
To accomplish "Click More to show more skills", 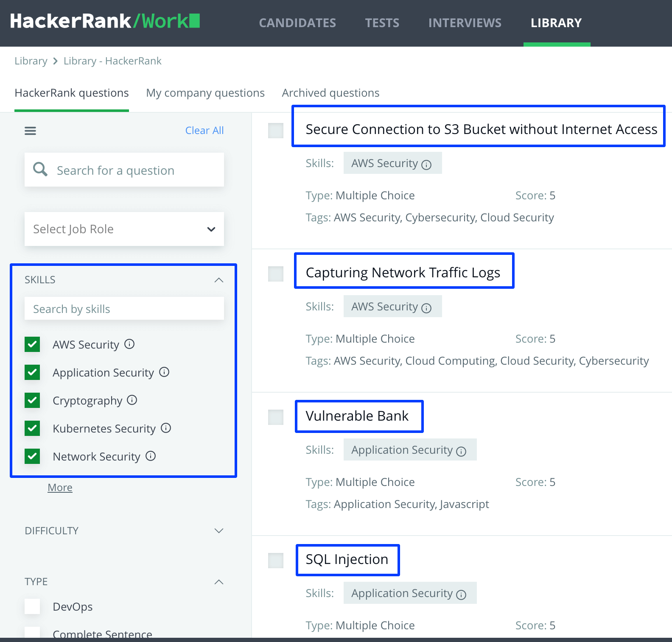I will [x=60, y=488].
